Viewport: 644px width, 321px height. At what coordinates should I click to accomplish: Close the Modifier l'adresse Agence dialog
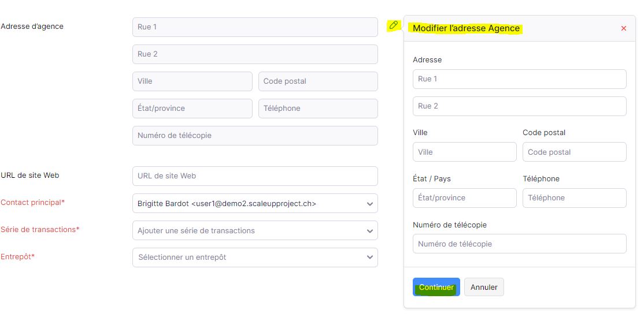(623, 28)
